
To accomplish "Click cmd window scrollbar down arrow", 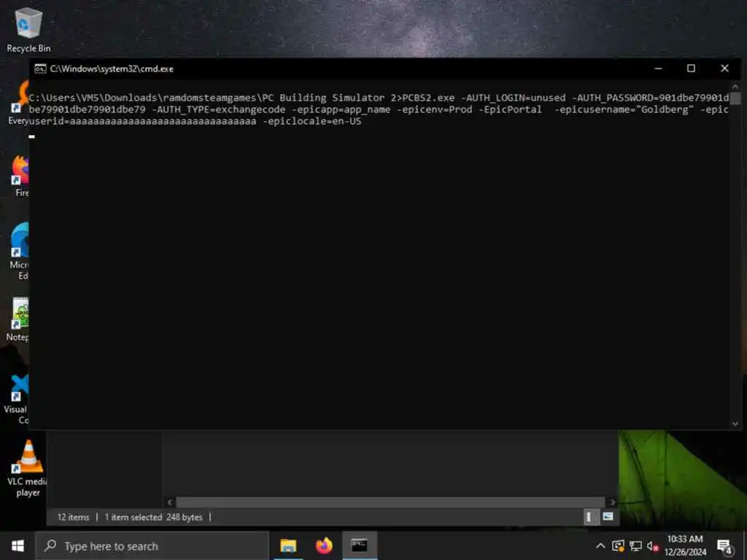I will click(735, 424).
